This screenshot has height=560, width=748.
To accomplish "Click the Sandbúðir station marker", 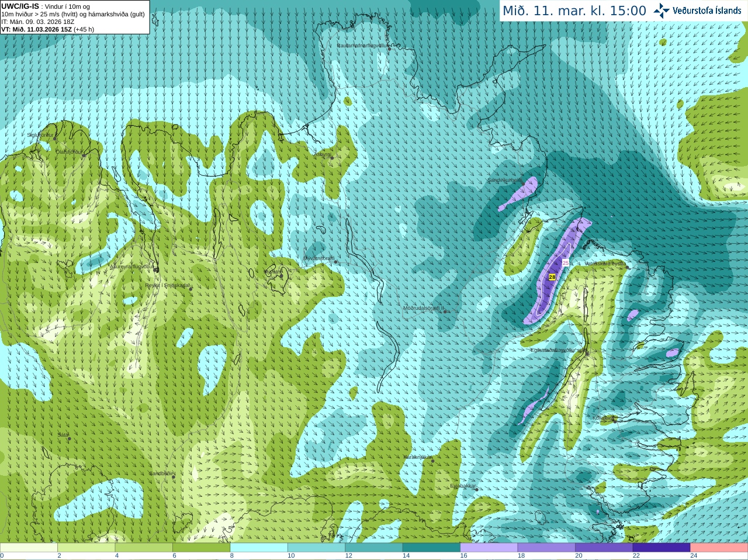I will [x=174, y=477].
